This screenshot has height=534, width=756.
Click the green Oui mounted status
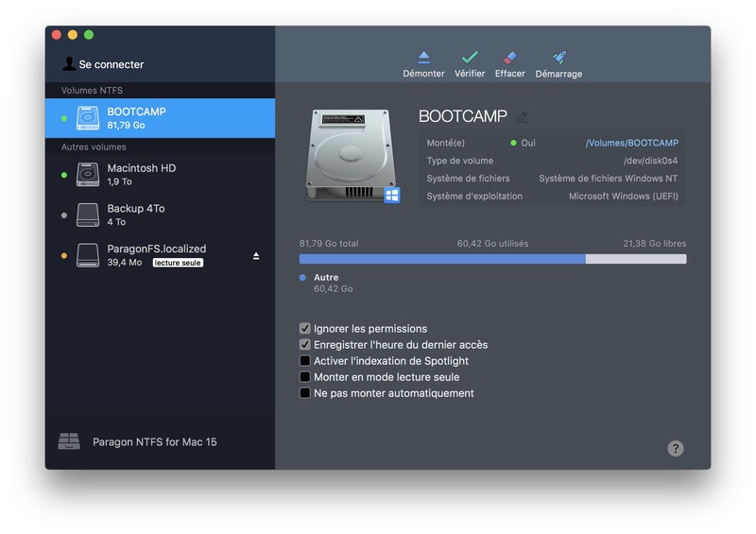coord(524,143)
